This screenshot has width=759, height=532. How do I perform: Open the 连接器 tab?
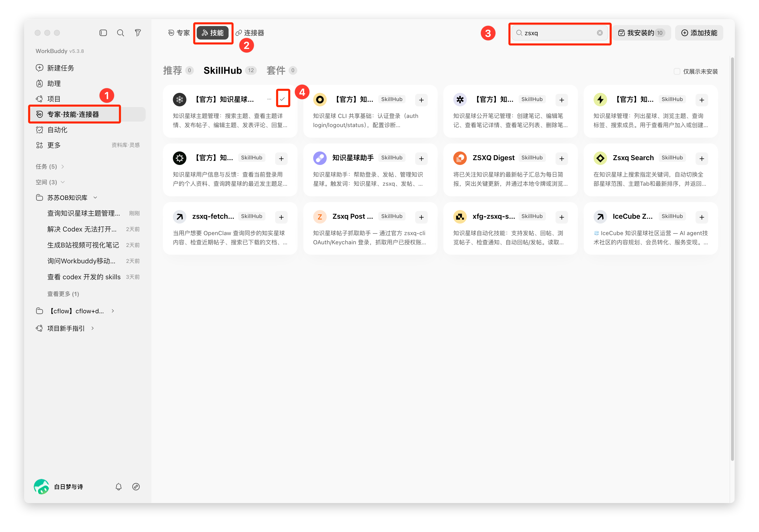250,33
